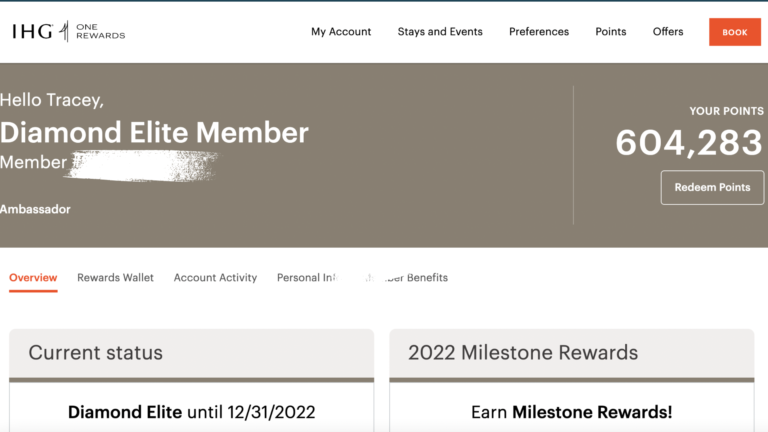Open the Account Activity tab

pyautogui.click(x=215, y=278)
